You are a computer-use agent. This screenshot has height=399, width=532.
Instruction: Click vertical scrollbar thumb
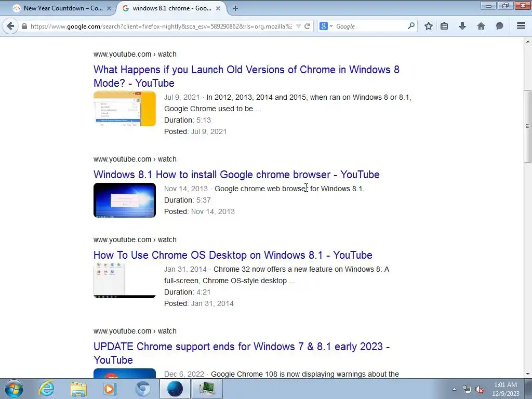(x=527, y=126)
